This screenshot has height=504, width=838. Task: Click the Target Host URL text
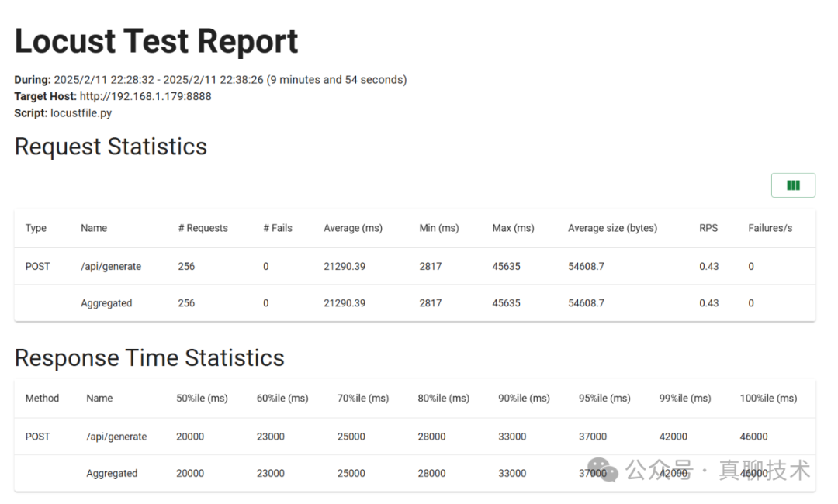click(146, 96)
